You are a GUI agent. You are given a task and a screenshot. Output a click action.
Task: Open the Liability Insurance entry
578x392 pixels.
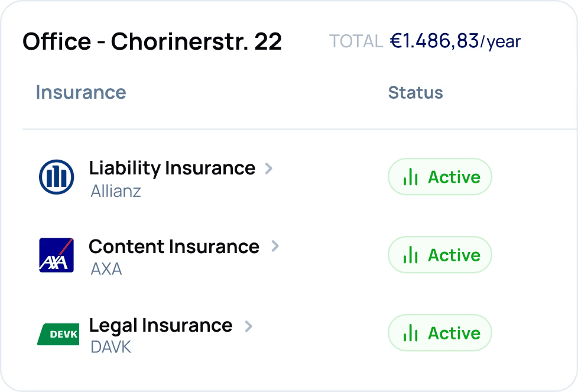172,168
